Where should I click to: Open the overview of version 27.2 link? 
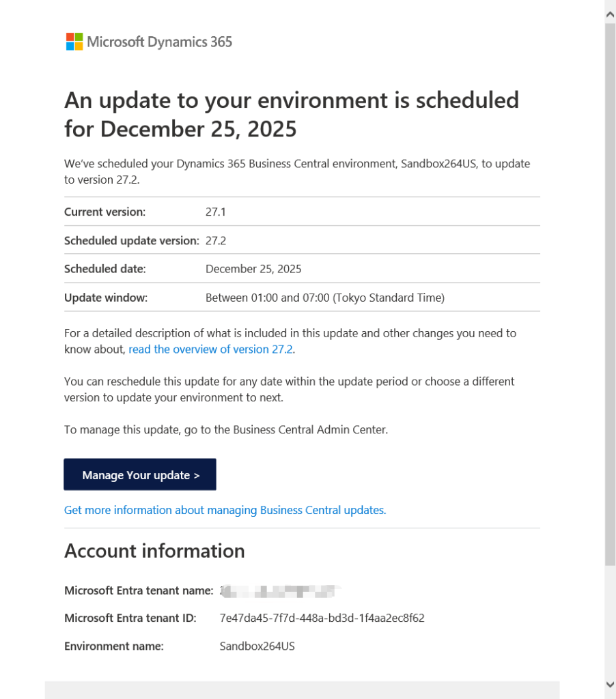(211, 349)
